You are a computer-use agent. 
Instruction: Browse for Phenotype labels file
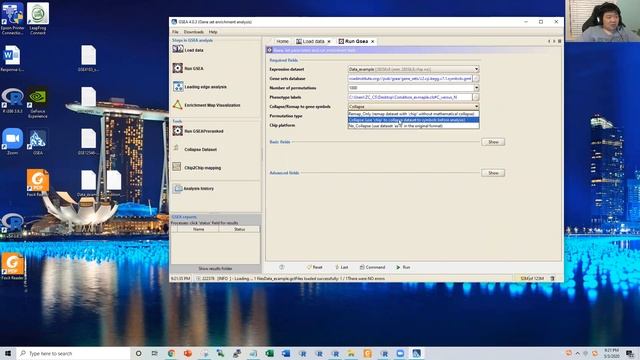pos(476,97)
